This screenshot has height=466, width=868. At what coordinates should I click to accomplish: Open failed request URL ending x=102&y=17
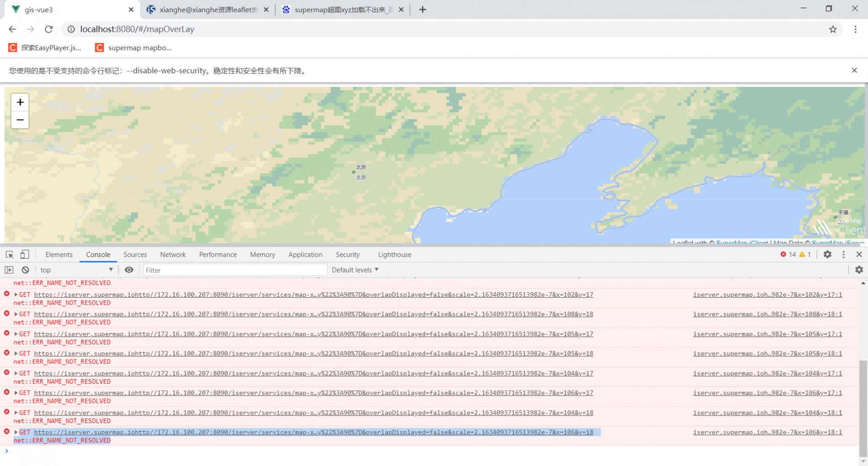(313, 295)
